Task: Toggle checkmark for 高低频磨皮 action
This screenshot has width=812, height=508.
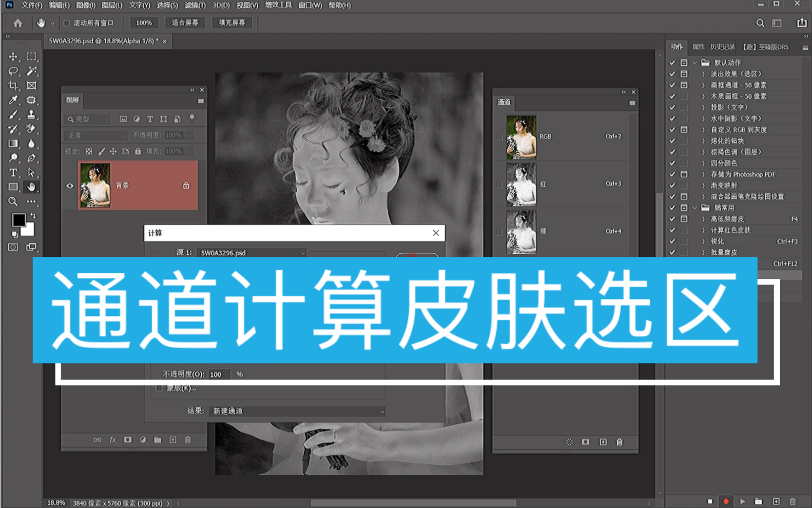Action: click(x=672, y=219)
